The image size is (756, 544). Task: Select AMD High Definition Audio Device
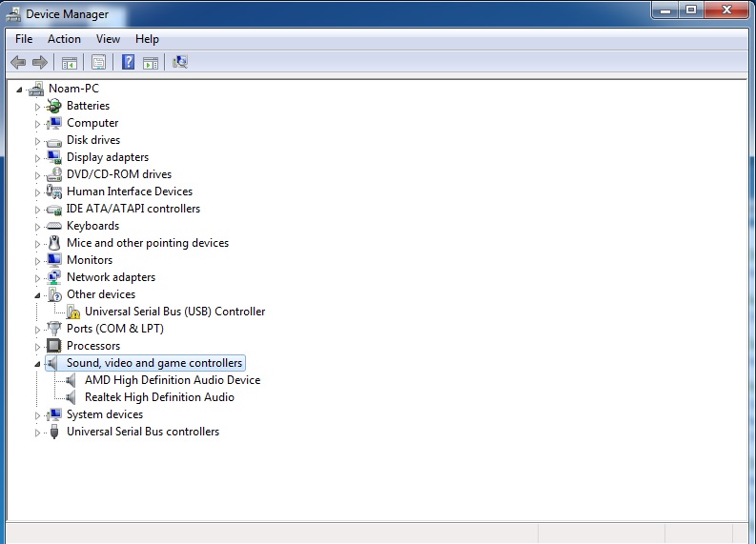[173, 380]
